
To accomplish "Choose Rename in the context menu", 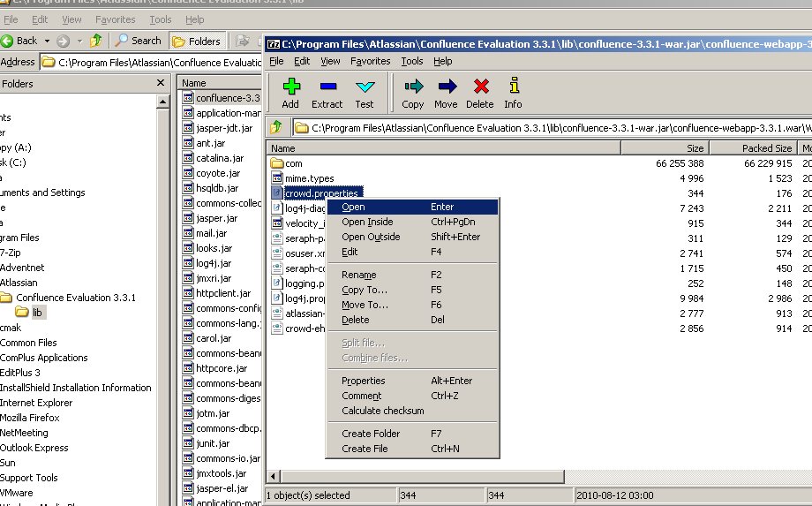I will coord(413,275).
